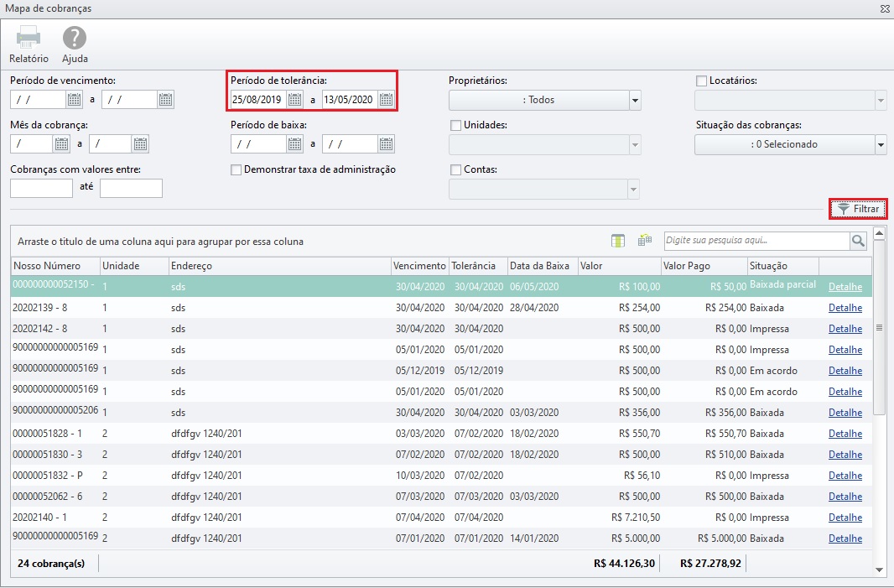Toggle the Locatários checkbox
Image resolution: width=894 pixels, height=588 pixels.
[701, 81]
